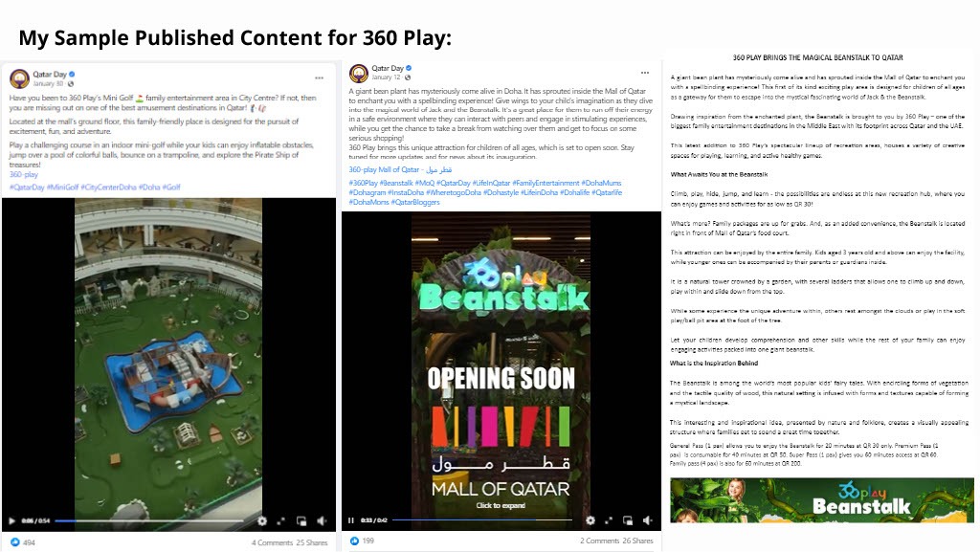Click the 'My Sample Published Content for 360 Play:' heading
Viewport: 980px width, 552px height.
pyautogui.click(x=235, y=37)
